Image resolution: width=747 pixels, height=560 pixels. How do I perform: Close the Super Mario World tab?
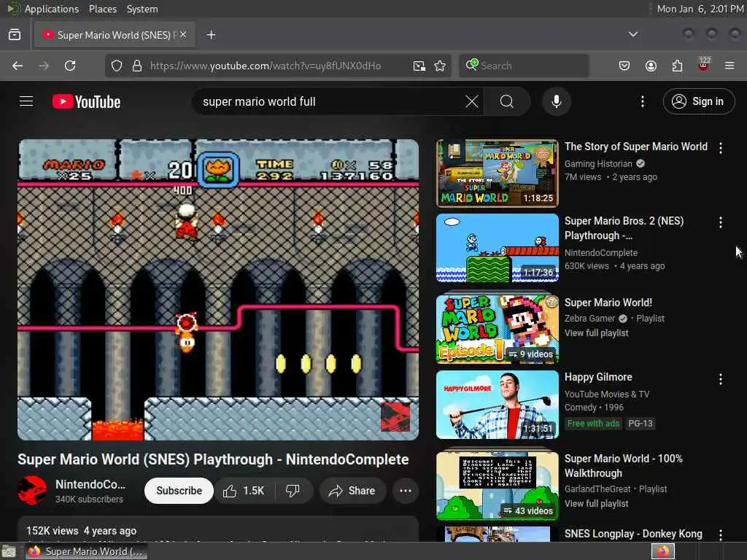pyautogui.click(x=183, y=34)
